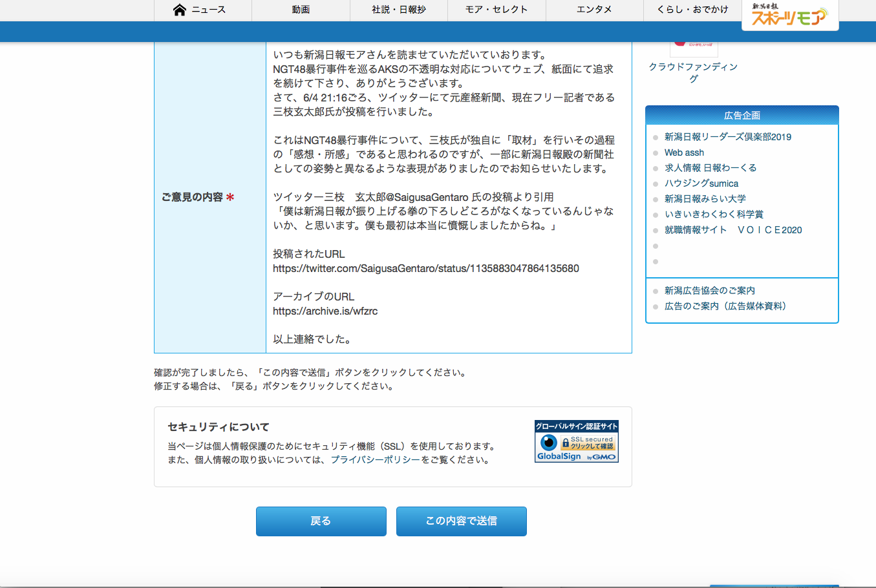The width and height of the screenshot is (876, 588).
Task: Open the ニュース navigation tab
Action: coord(202,10)
